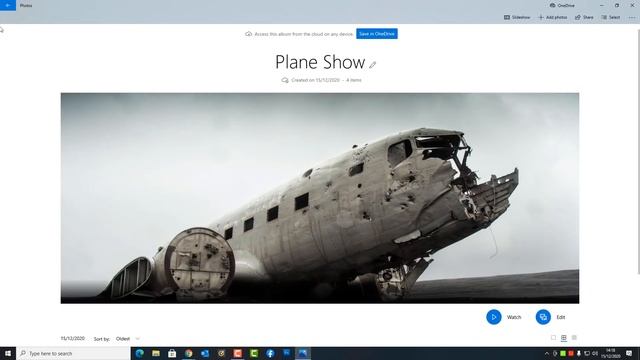The width and height of the screenshot is (640, 360).
Task: Click the Plane Show album title
Action: click(320, 62)
